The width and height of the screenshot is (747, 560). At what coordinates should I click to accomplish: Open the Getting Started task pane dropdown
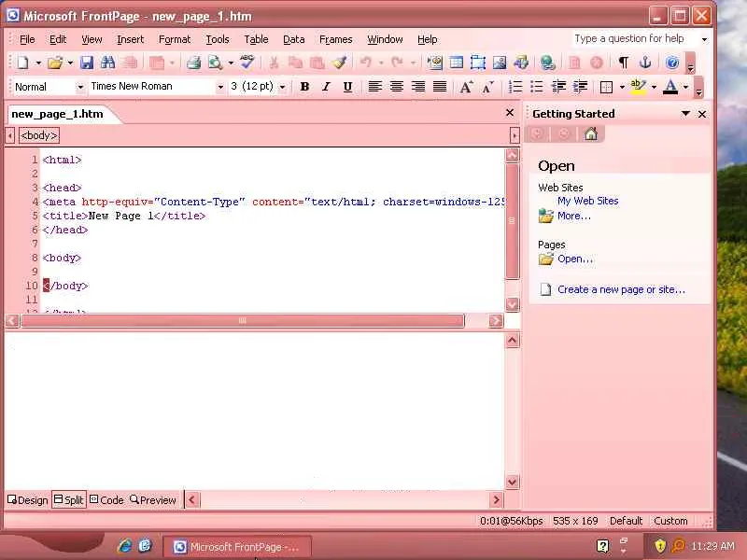pyautogui.click(x=685, y=114)
